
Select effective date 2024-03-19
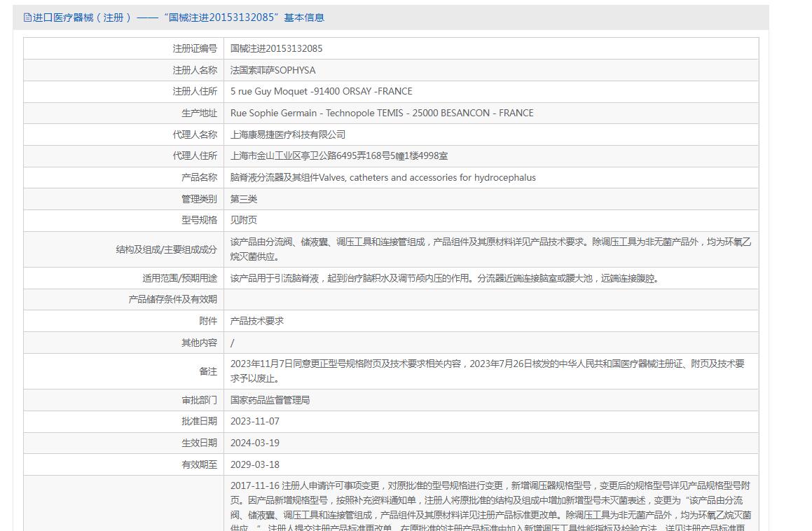255,443
